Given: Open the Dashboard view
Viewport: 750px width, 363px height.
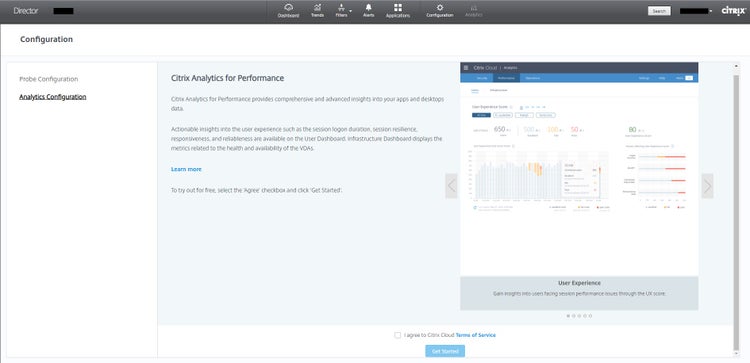Looking at the screenshot, I should click(x=288, y=11).
